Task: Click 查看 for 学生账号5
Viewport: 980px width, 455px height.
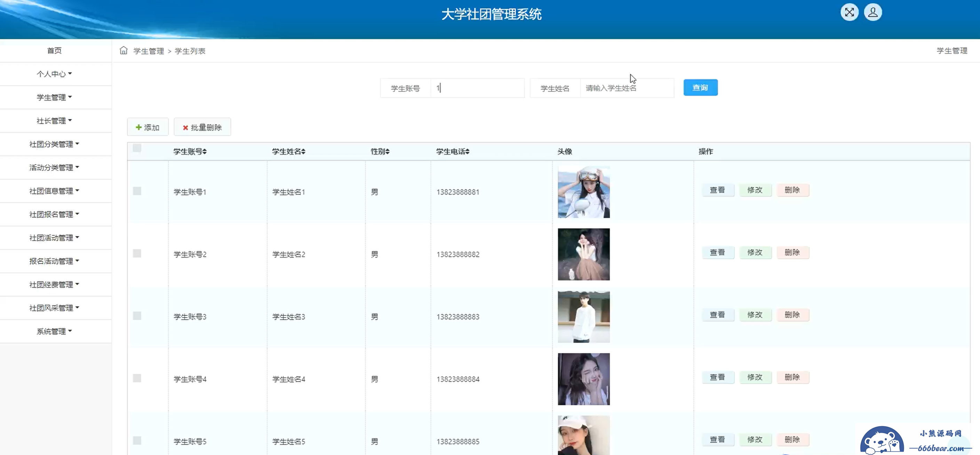Action: click(x=718, y=440)
